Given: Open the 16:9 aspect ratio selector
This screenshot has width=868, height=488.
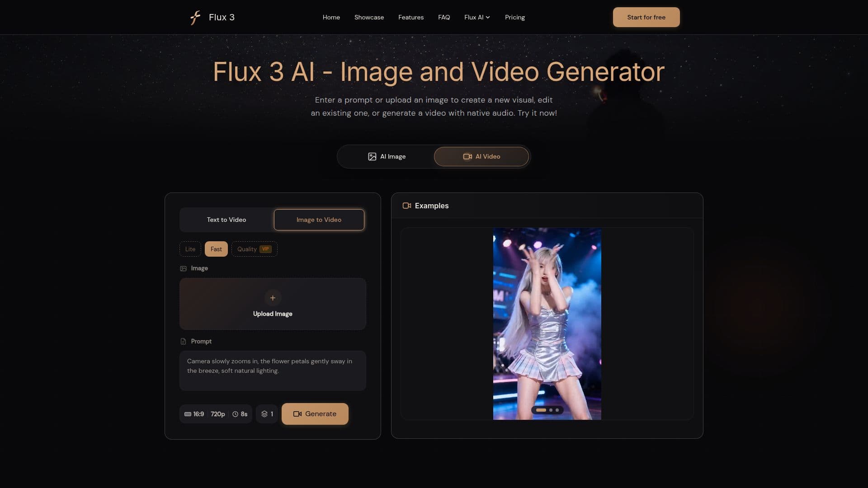Looking at the screenshot, I should pos(194,414).
